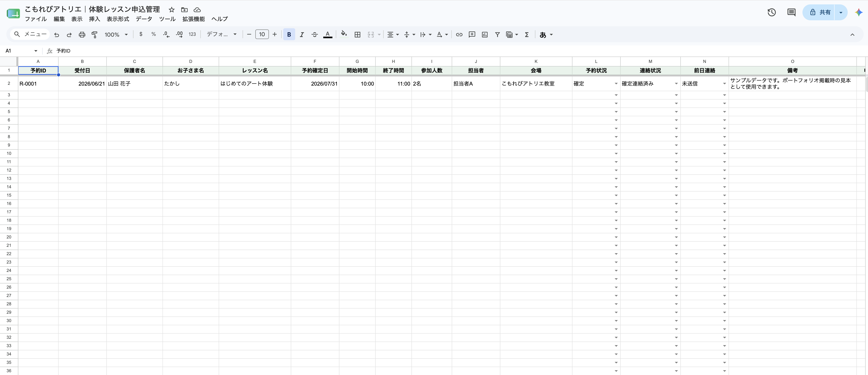Open filter views dropdown
Screen dimensions: 868x375
(x=512, y=34)
